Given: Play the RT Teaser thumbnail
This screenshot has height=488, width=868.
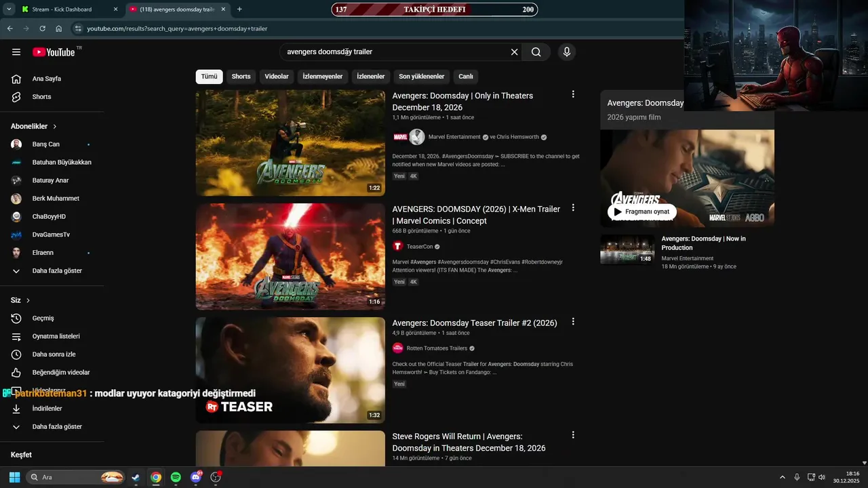Looking at the screenshot, I should click(x=290, y=371).
